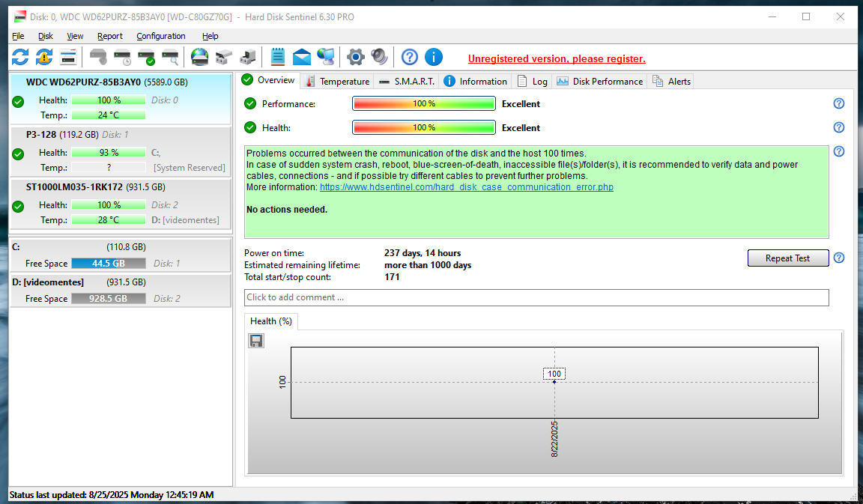Open the Configuration menu
The width and height of the screenshot is (863, 504).
tap(161, 36)
